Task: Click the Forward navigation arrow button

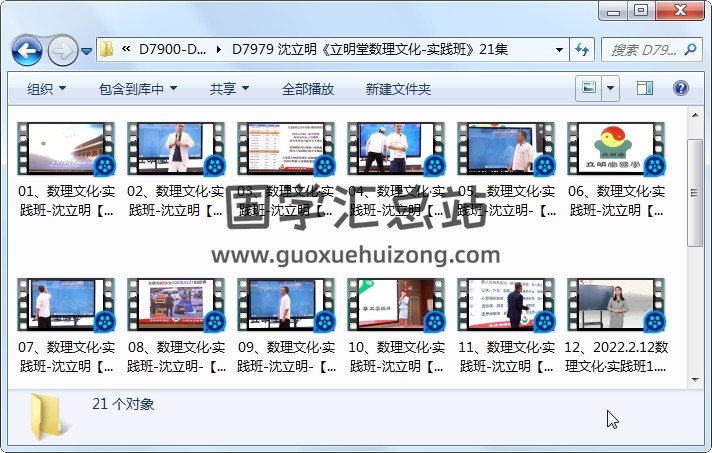Action: 62,49
